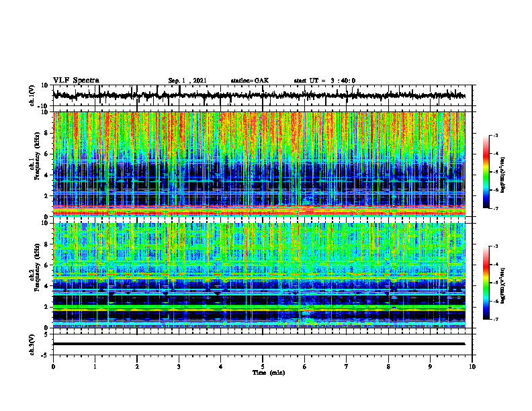Click the time axis tick label '10'
Image resolution: width=532 pixels, height=411 pixels.
click(472, 367)
